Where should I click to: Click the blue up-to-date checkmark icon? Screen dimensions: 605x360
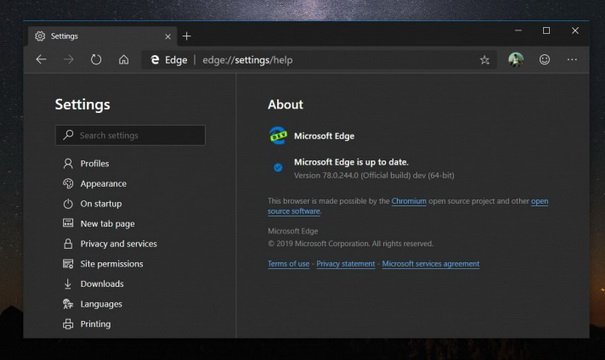click(x=278, y=167)
